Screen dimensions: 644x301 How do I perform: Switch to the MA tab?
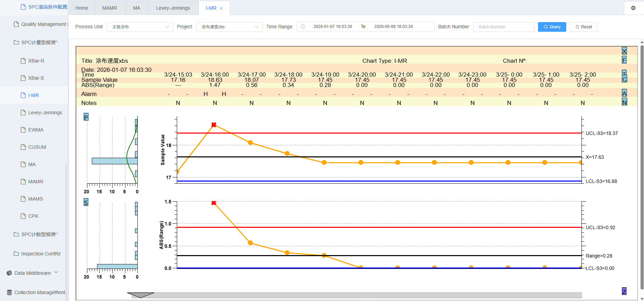pos(137,8)
